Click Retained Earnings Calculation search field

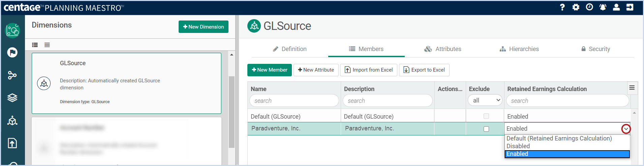(x=568, y=100)
